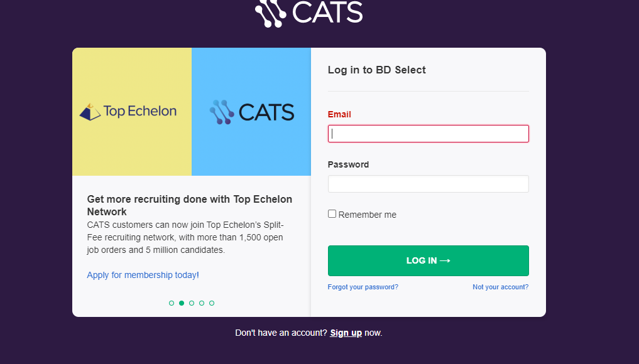Select the first carousel dot
This screenshot has height=364, width=639.
pos(172,303)
